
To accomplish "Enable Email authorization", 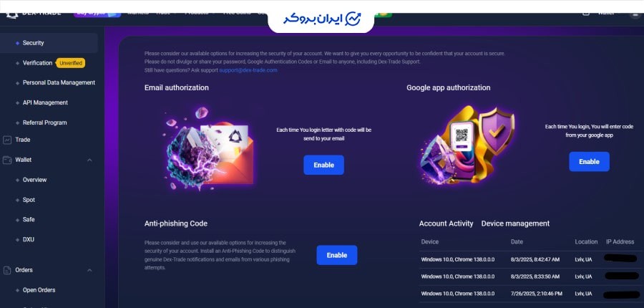I will [323, 165].
